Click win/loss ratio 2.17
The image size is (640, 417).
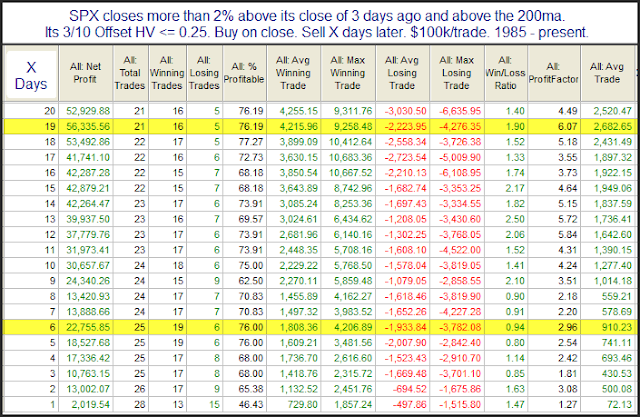point(515,188)
